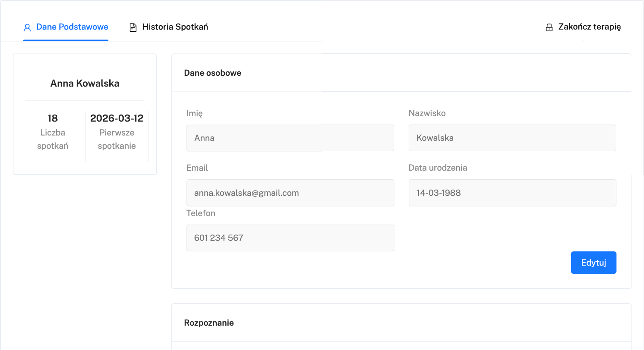The width and height of the screenshot is (644, 350).
Task: Click the Edytuj button
Action: (593, 263)
